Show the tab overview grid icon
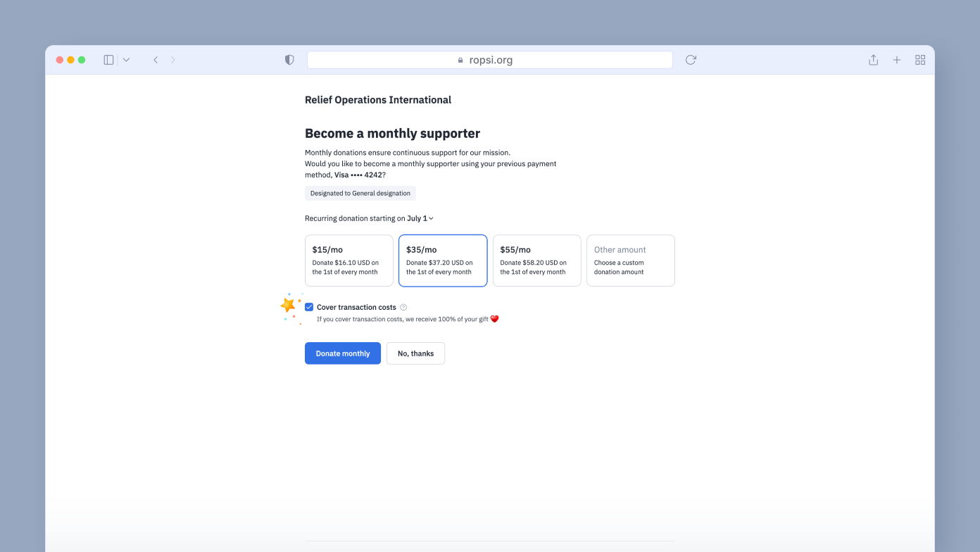Viewport: 980px width, 552px height. coord(920,60)
